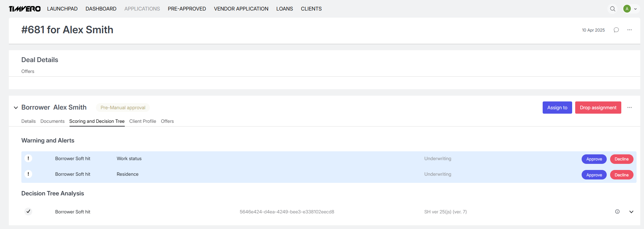
Task: Click the Borrower Soft hit checkmark status
Action: click(28, 211)
